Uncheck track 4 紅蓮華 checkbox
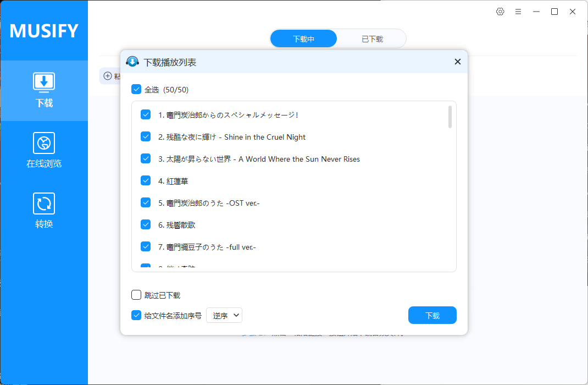 146,180
